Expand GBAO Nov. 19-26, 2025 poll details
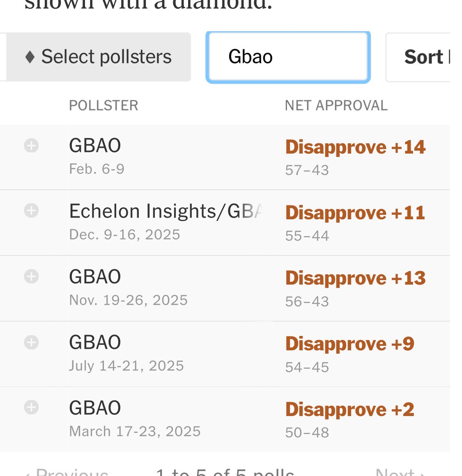This screenshot has height=476, width=462. (x=31, y=276)
